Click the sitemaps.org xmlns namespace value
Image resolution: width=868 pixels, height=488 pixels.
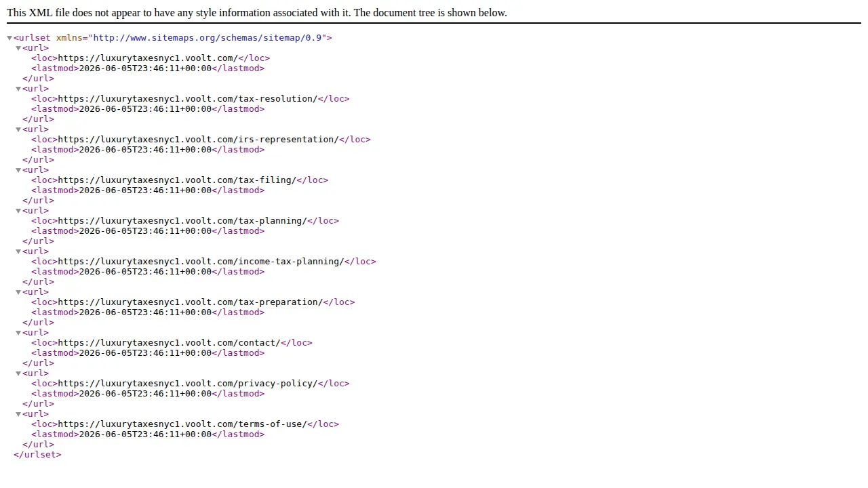[x=207, y=38]
